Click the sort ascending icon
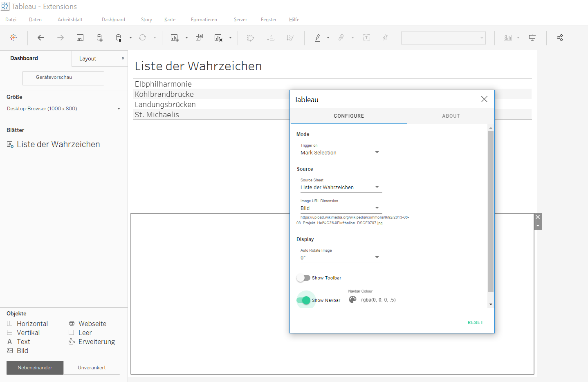 [270, 38]
